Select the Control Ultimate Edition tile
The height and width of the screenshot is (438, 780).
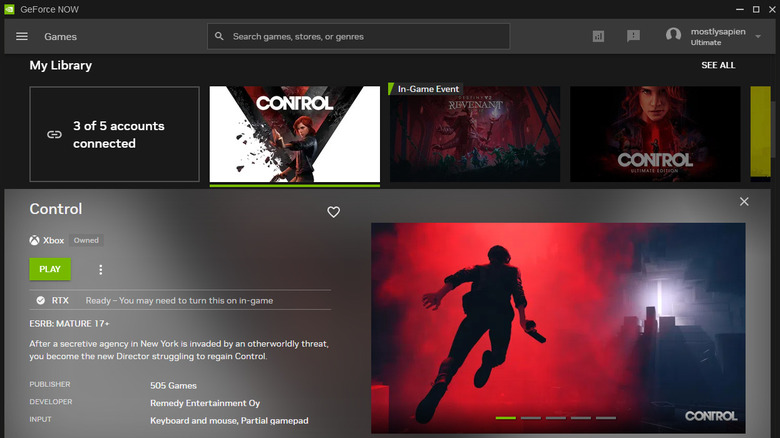point(655,134)
